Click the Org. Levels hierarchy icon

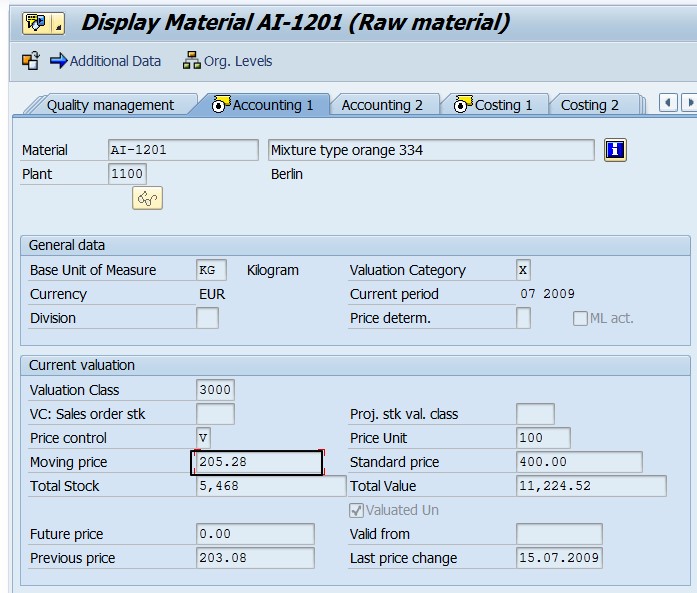point(192,60)
